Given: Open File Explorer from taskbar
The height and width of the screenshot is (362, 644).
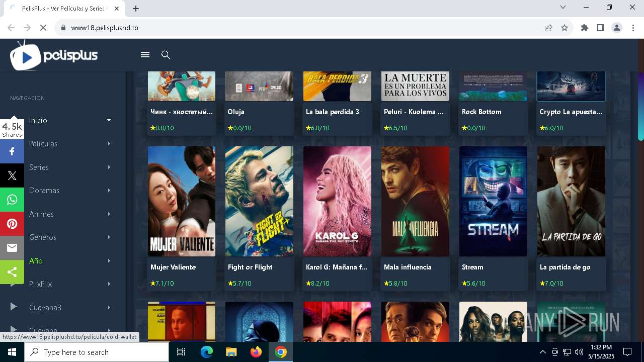Looking at the screenshot, I should pos(231,352).
